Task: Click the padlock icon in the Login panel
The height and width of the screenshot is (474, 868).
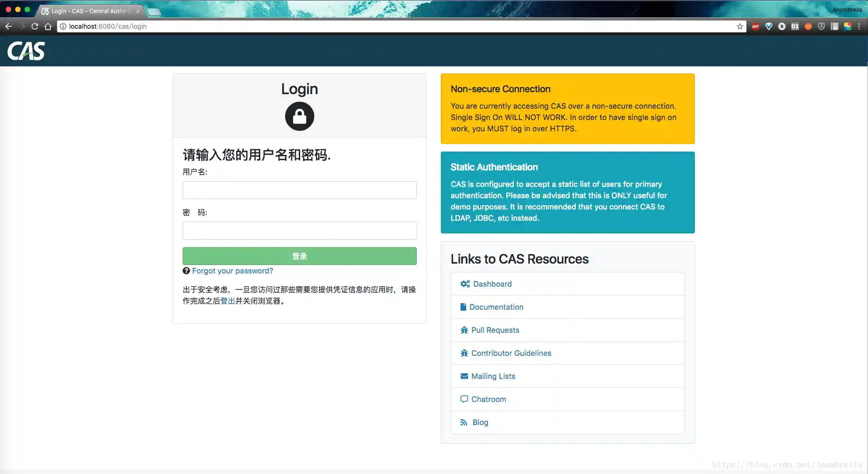Action: tap(300, 116)
